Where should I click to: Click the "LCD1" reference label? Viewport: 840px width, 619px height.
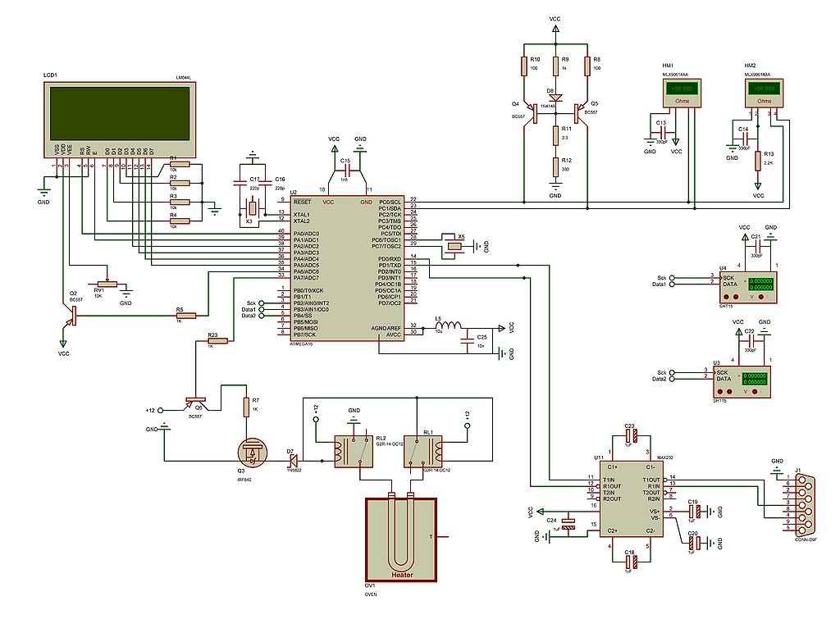(50, 75)
